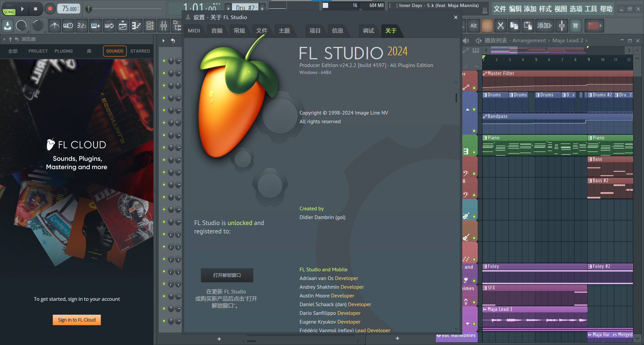Screen dimensions: 644x345
Task: Open the channel rack icon
Action: click(x=150, y=25)
